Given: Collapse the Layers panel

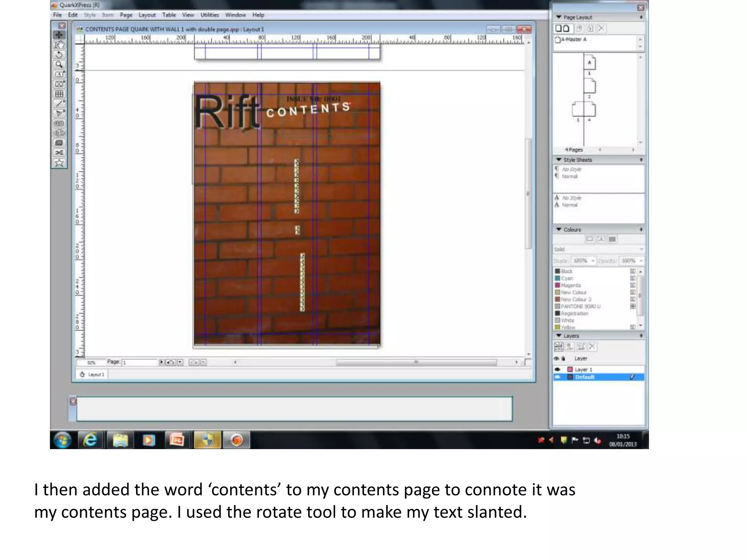Looking at the screenshot, I should tap(559, 335).
